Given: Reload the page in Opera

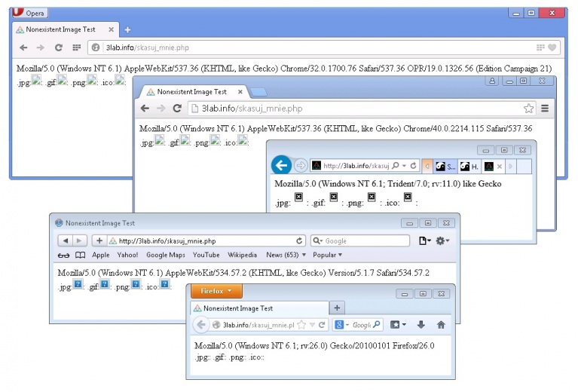Looking at the screenshot, I should tap(58, 47).
